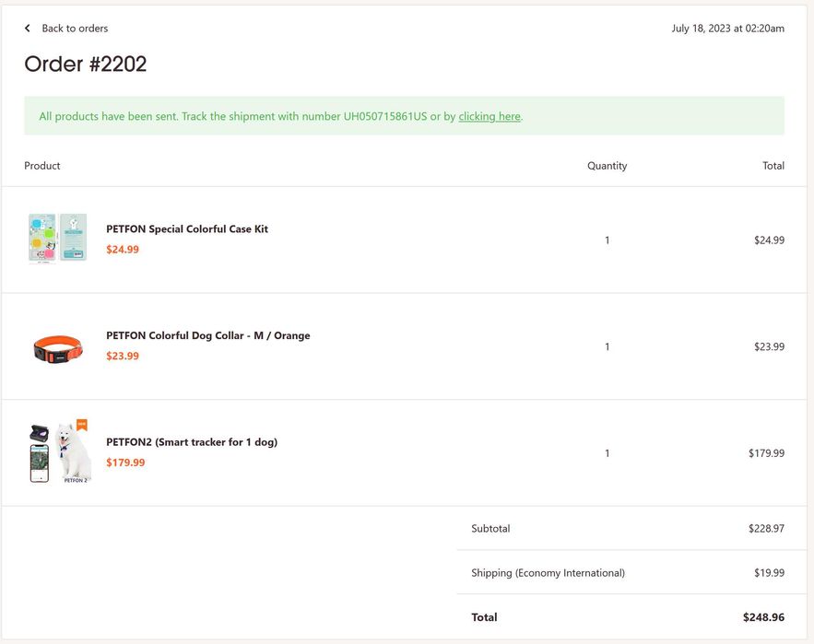This screenshot has width=814, height=644.
Task: Click the Product column header
Action: (42, 166)
